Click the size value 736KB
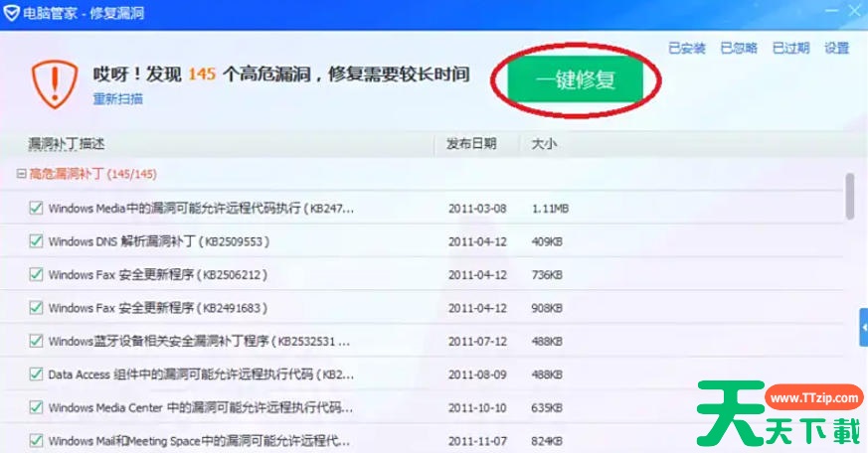The width and height of the screenshot is (868, 453). (x=547, y=275)
